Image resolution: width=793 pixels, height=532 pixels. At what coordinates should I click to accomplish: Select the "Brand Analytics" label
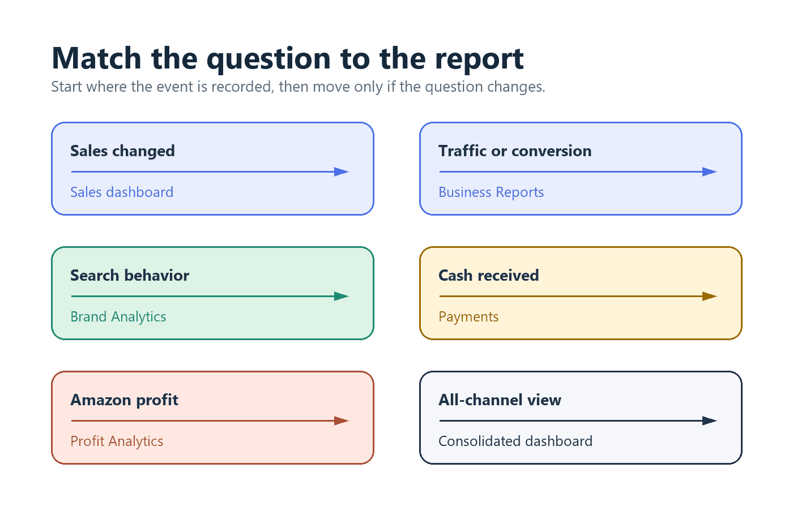click(x=118, y=317)
